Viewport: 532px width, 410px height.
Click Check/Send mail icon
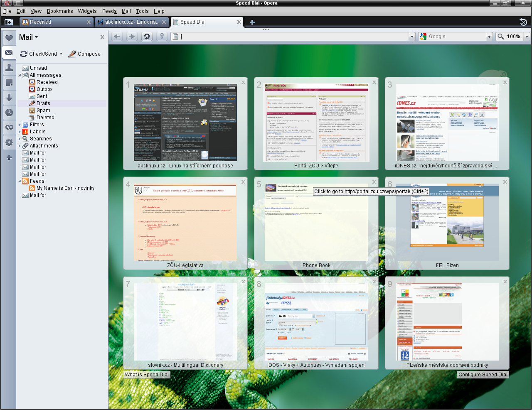(23, 54)
